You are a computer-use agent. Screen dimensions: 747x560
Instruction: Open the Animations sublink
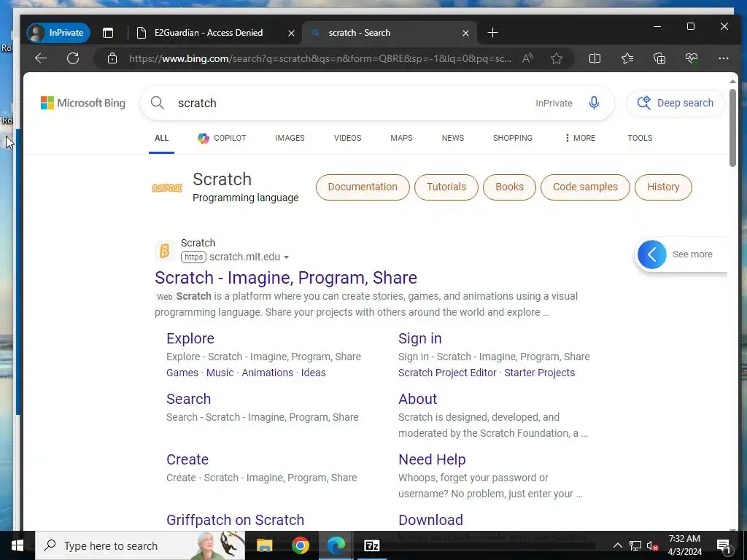click(267, 373)
